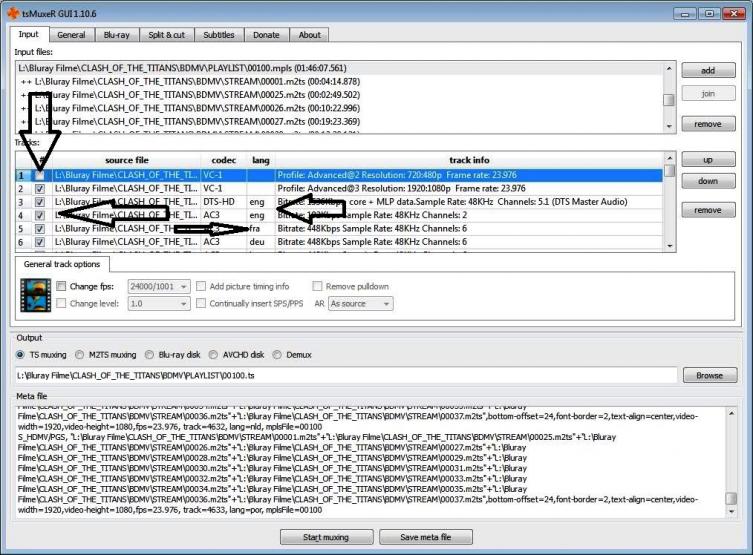Click the film strip video track icon
Viewport: 753px width, 555px height.
36,295
